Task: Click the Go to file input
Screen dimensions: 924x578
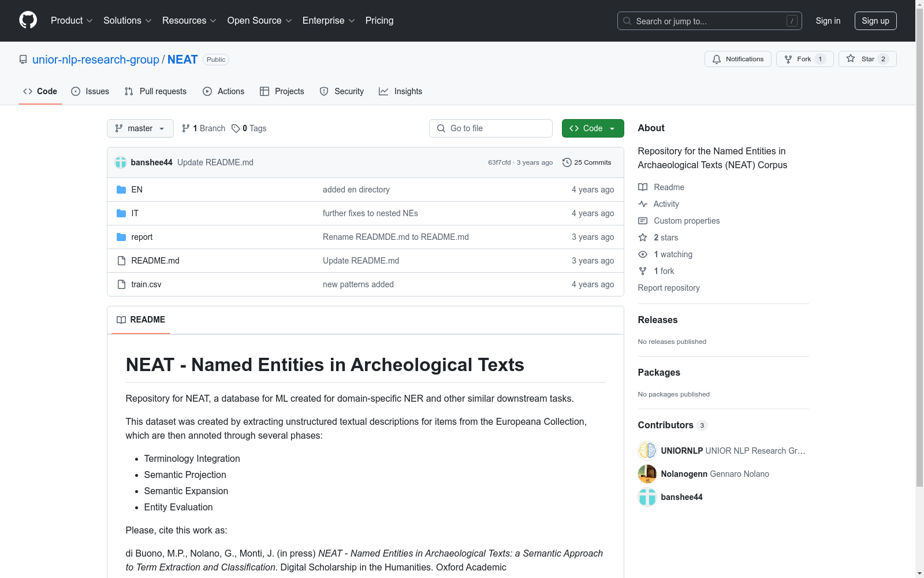Action: coord(491,128)
